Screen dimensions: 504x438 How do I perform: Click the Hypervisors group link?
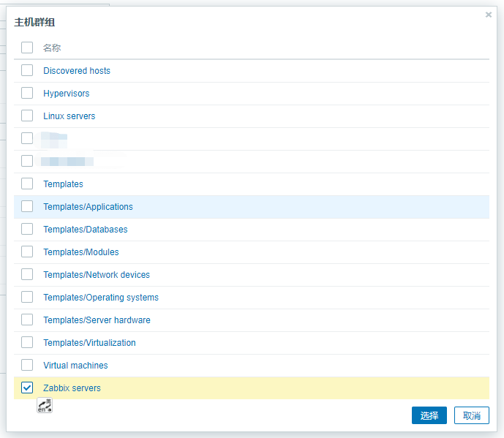coord(67,94)
